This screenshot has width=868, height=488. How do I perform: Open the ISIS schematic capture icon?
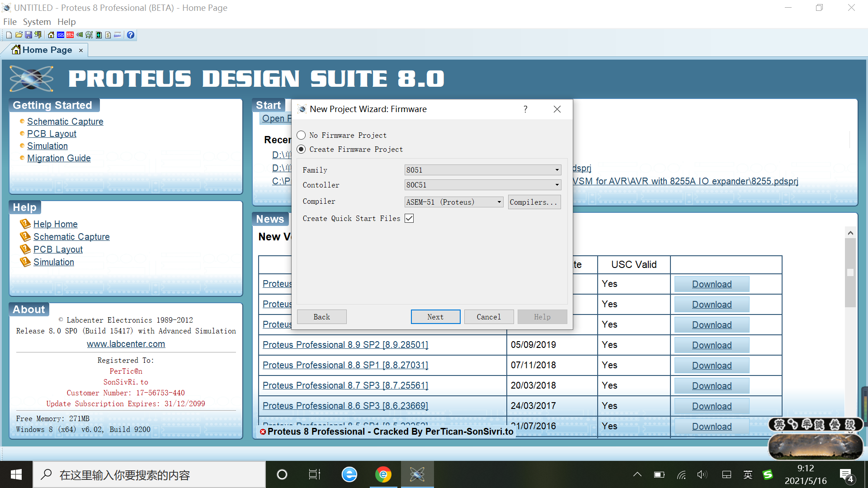[x=61, y=35]
